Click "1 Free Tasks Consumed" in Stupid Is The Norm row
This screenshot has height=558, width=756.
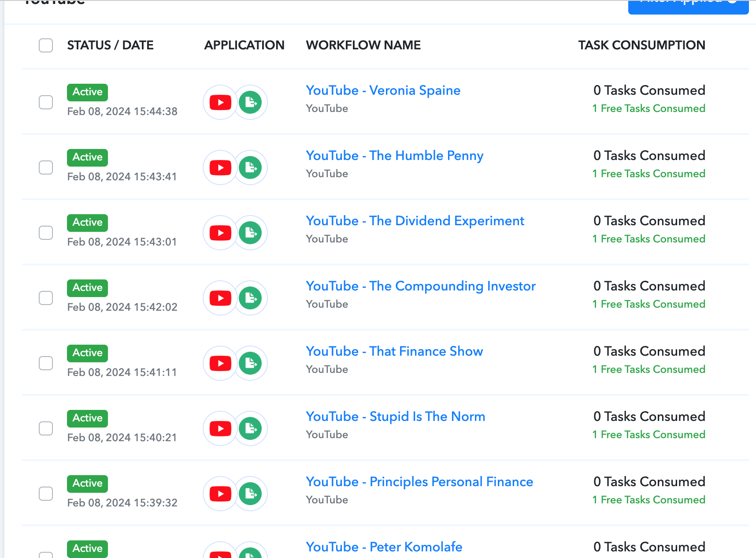(649, 435)
